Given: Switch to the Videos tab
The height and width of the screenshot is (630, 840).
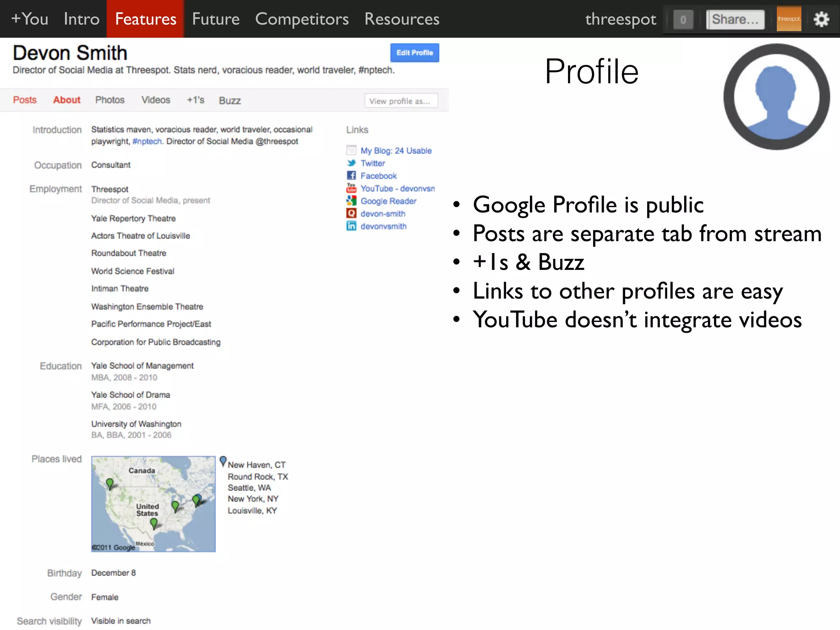Looking at the screenshot, I should coord(156,100).
